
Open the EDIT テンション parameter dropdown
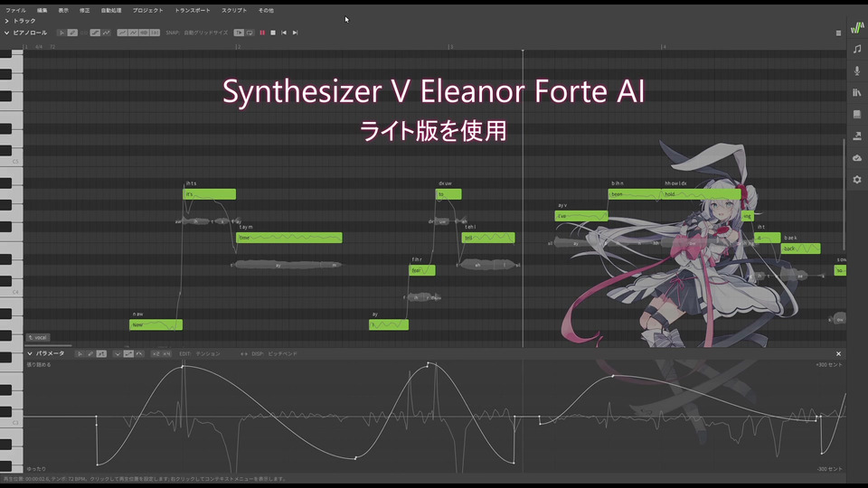(x=200, y=353)
